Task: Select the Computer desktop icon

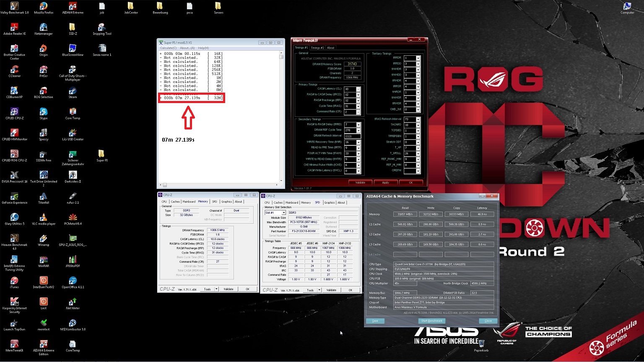Action: [627, 8]
